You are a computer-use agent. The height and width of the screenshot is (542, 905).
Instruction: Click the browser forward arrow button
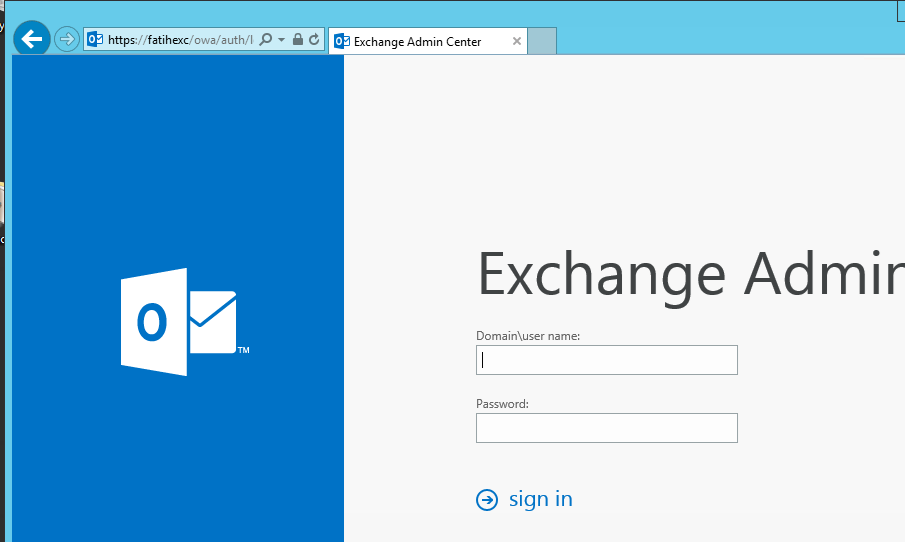[67, 39]
